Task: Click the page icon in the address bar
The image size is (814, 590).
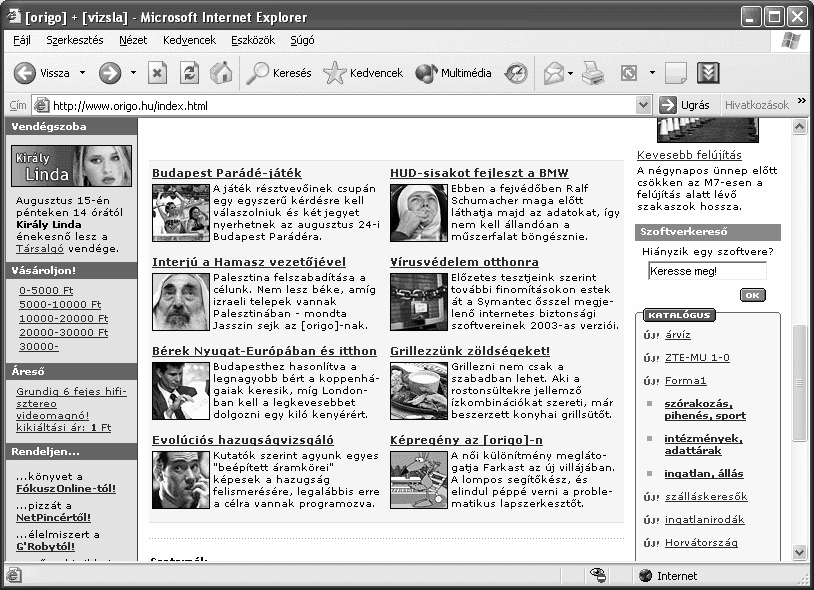Action: pyautogui.click(x=42, y=106)
